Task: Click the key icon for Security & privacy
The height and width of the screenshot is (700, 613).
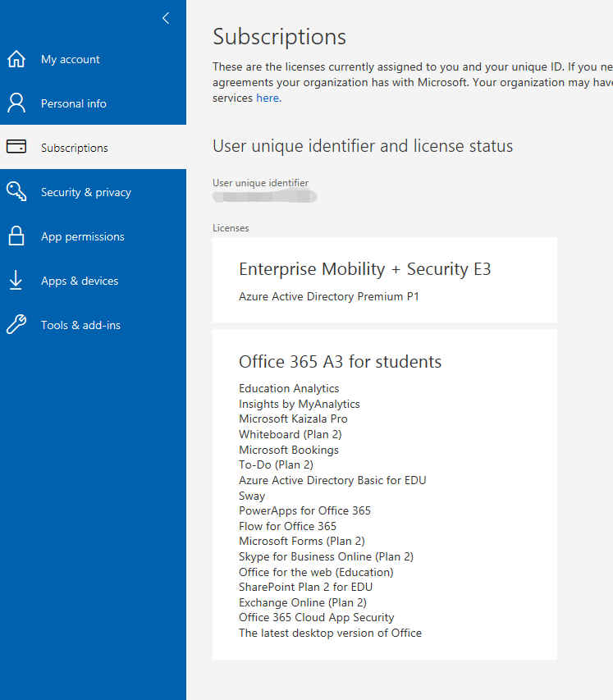Action: 16,192
